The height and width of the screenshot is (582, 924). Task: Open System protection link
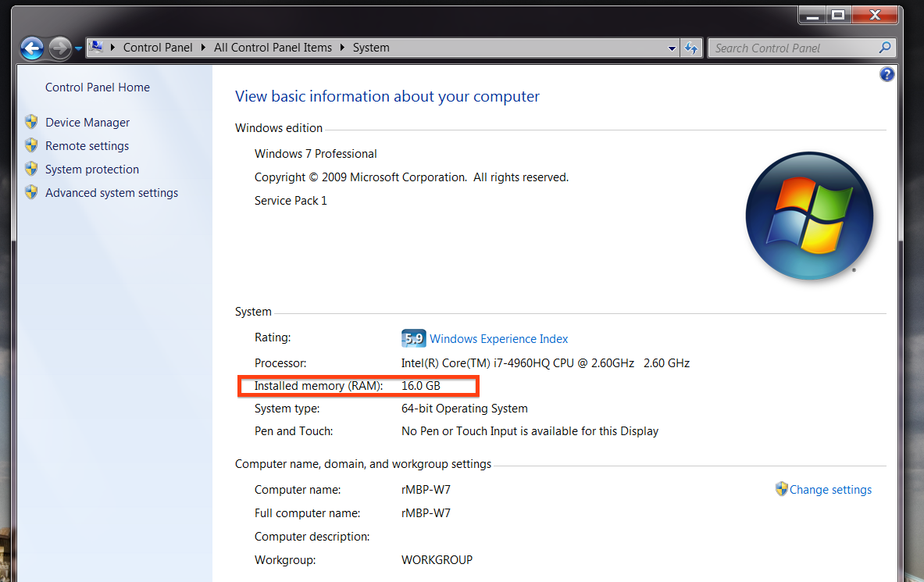click(92, 170)
